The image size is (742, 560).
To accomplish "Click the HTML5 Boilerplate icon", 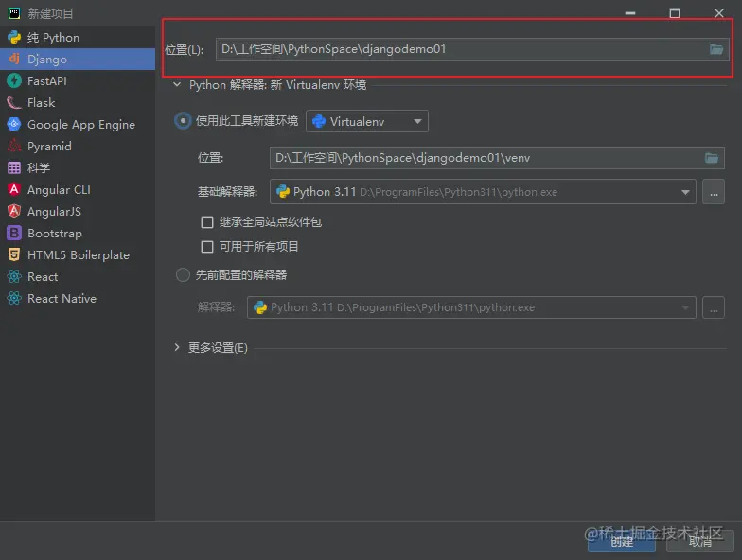I will (14, 254).
